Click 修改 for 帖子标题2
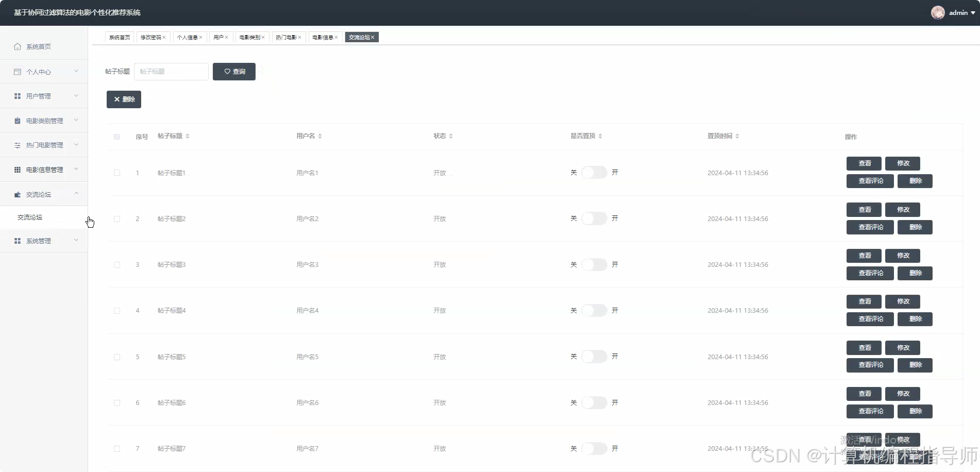The image size is (980, 472). tap(903, 210)
